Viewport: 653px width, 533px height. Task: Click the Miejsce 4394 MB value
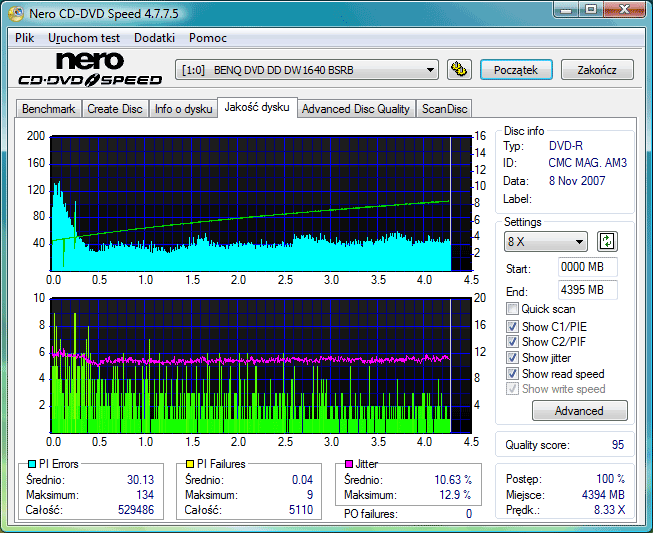click(x=603, y=495)
